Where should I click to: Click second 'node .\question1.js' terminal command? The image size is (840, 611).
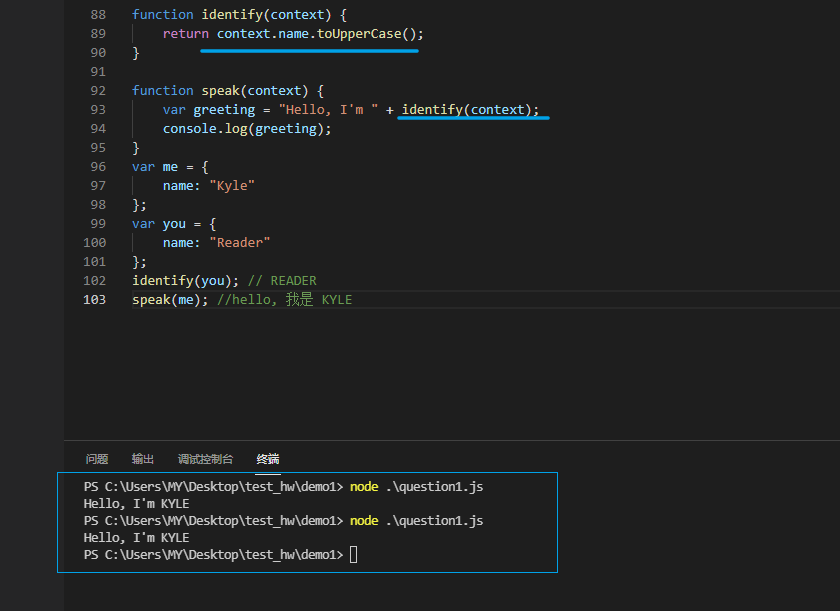[416, 521]
